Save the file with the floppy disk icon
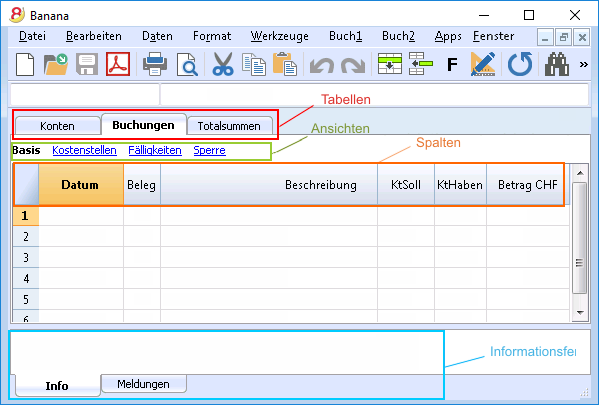This screenshot has width=599, height=405. coord(87,64)
